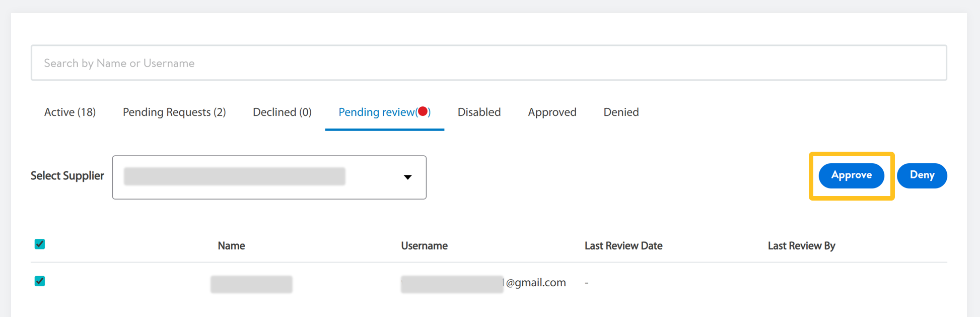Image resolution: width=980 pixels, height=317 pixels.
Task: Open the Pending Requests (2) tab
Action: coord(174,112)
